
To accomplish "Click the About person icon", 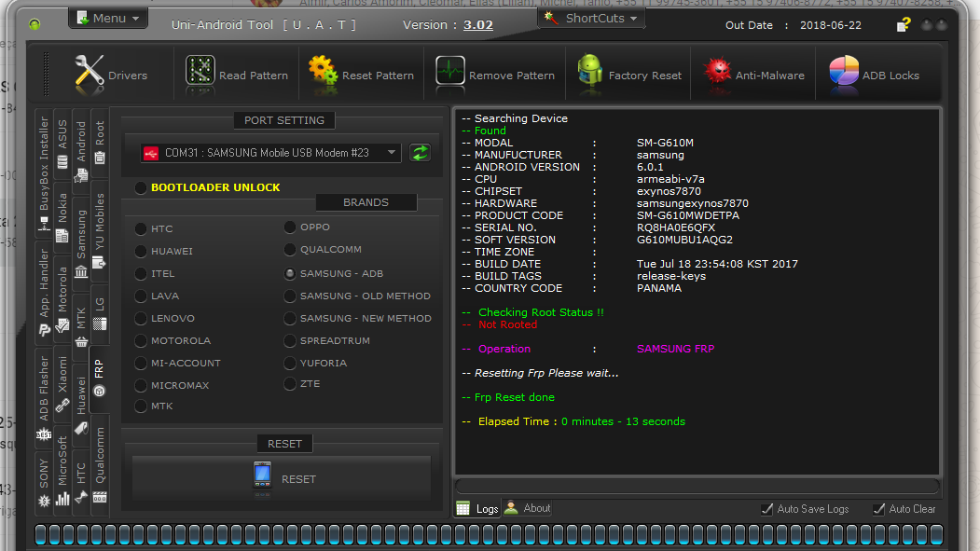I will click(511, 507).
